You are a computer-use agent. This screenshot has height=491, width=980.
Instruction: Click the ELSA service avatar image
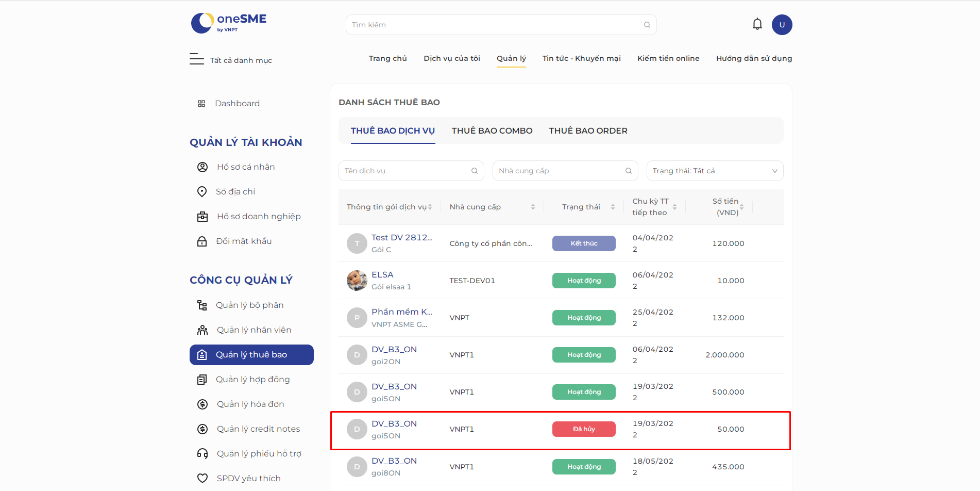pyautogui.click(x=357, y=281)
